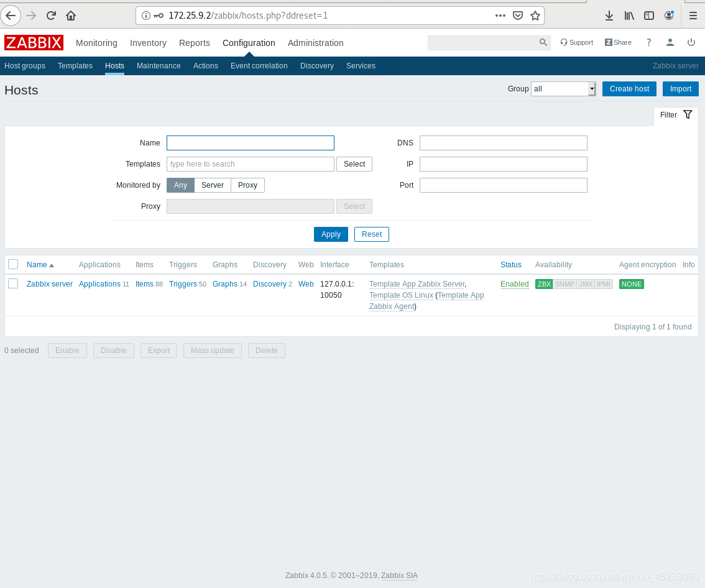Toggle browser sidebar icon
Image resolution: width=705 pixels, height=588 pixels.
click(x=649, y=16)
